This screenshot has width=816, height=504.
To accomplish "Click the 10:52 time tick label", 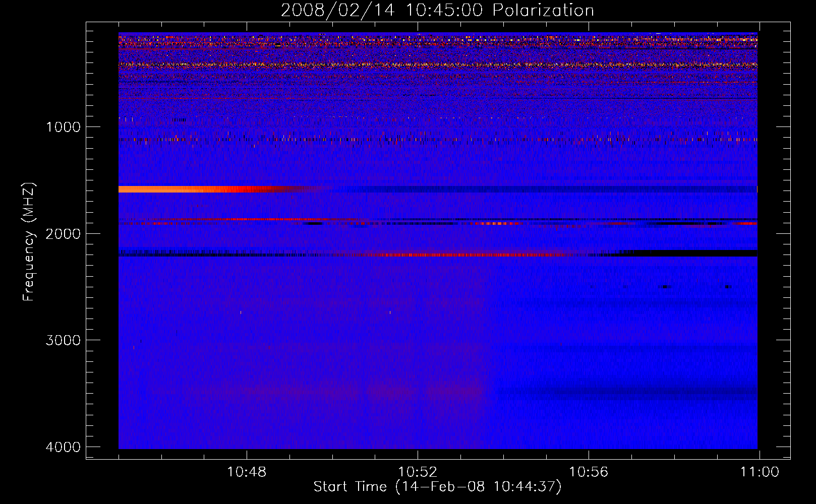I will point(418,472).
